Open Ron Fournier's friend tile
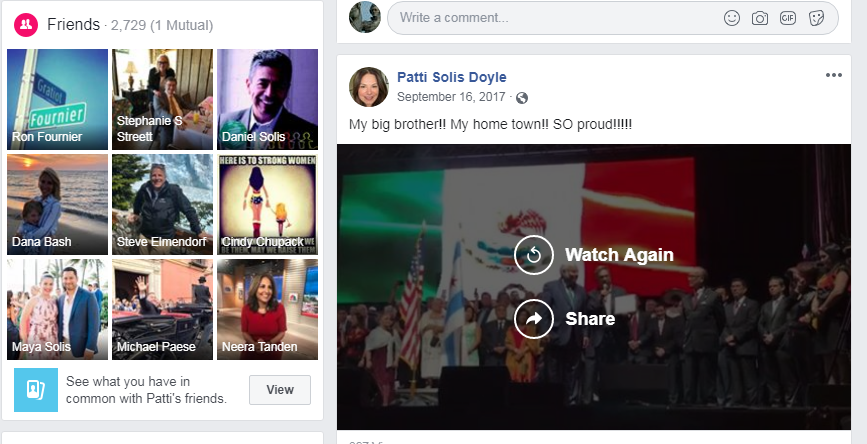 click(x=58, y=100)
